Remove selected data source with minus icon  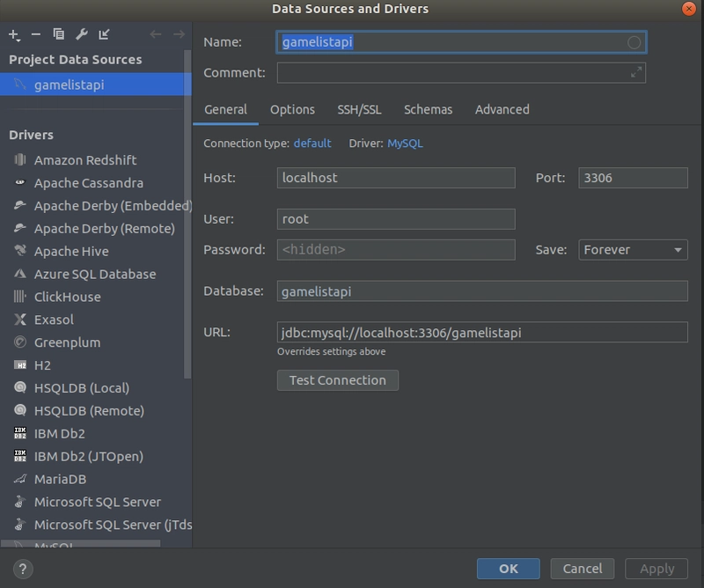pos(36,34)
